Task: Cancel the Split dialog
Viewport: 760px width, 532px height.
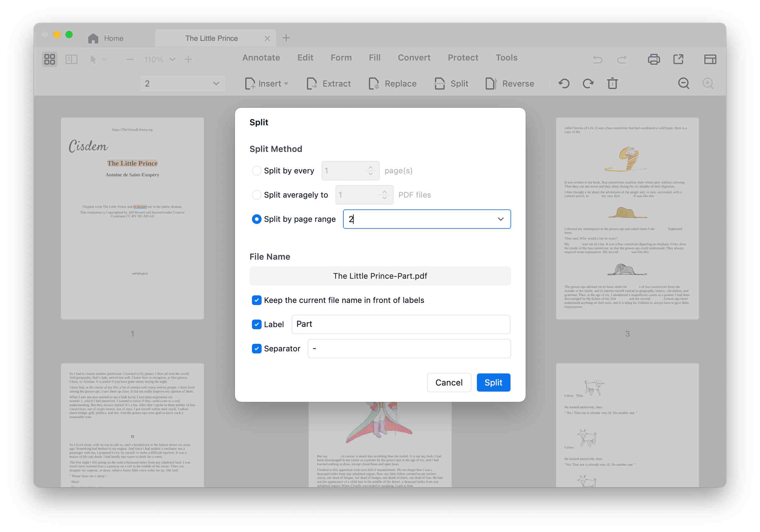Action: [x=448, y=383]
